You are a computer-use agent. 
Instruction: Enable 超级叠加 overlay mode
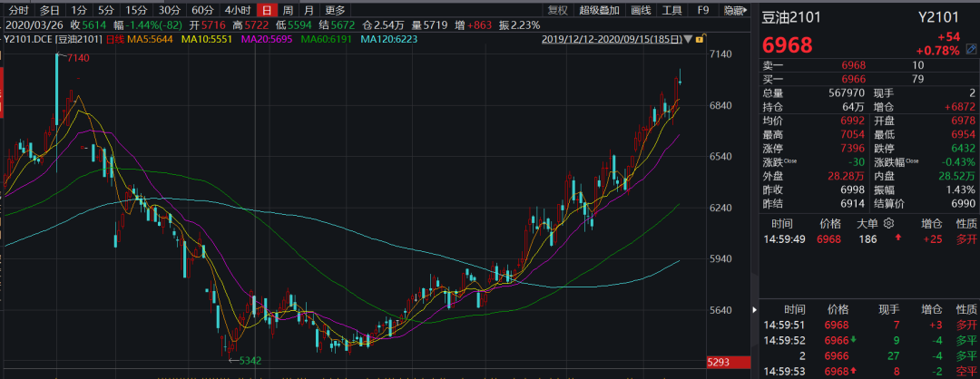[x=600, y=11]
